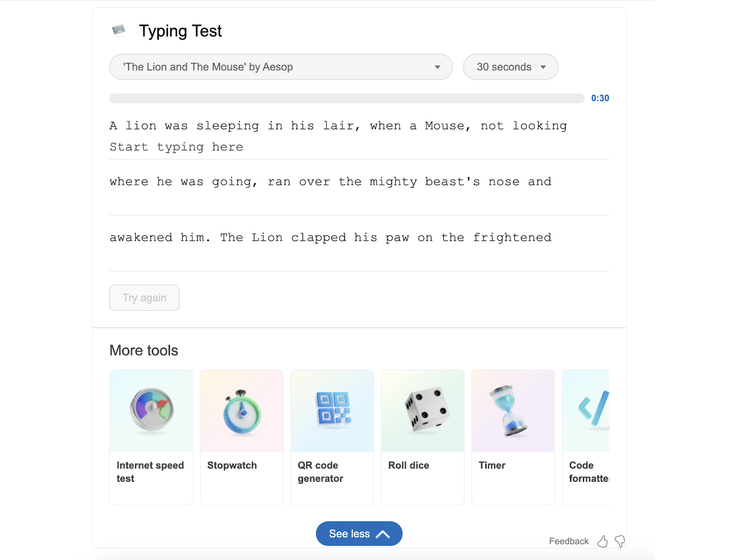This screenshot has height=560, width=729.
Task: Click the 0:30 countdown timer label
Action: click(x=600, y=98)
